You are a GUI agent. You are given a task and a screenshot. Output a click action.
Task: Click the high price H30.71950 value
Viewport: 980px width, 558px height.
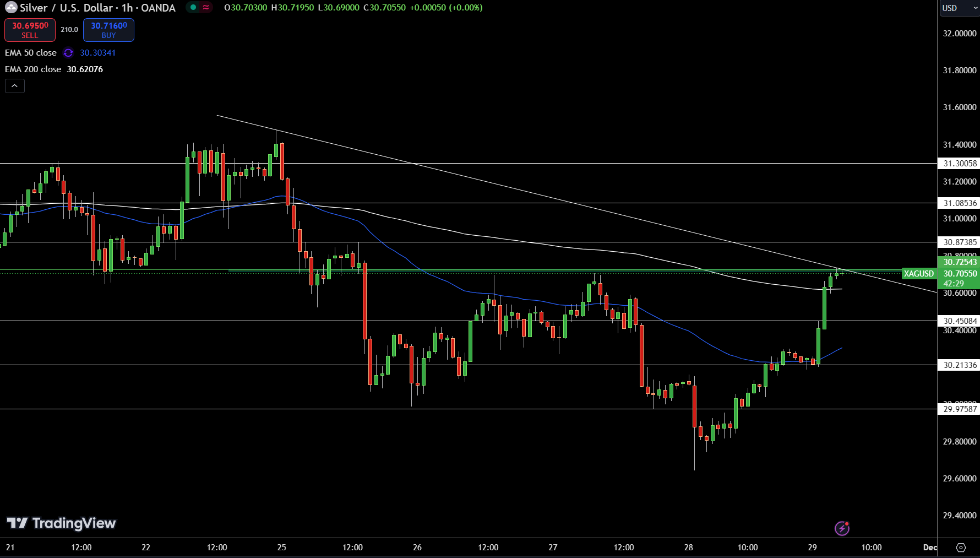(x=292, y=8)
